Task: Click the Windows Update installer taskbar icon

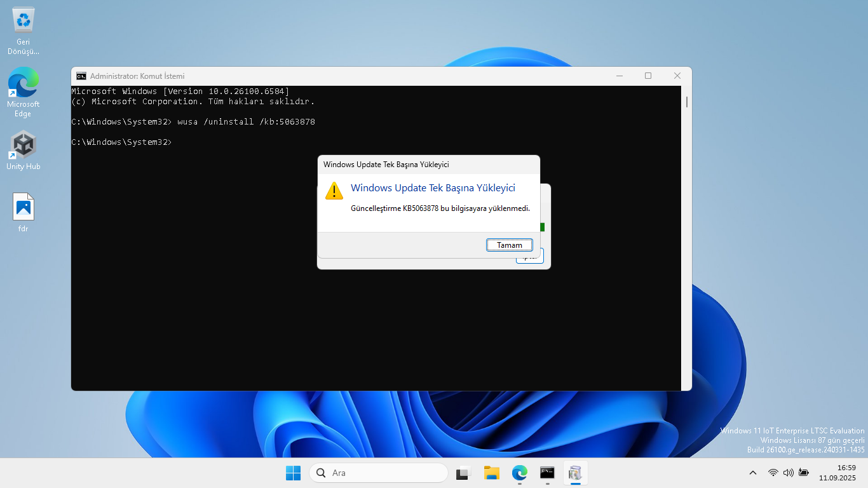Action: [x=575, y=473]
